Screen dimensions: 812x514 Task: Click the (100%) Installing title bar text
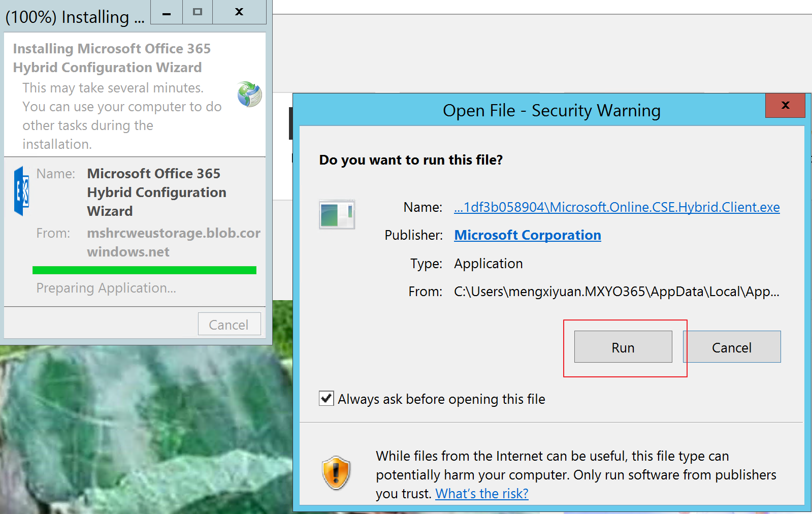point(75,17)
